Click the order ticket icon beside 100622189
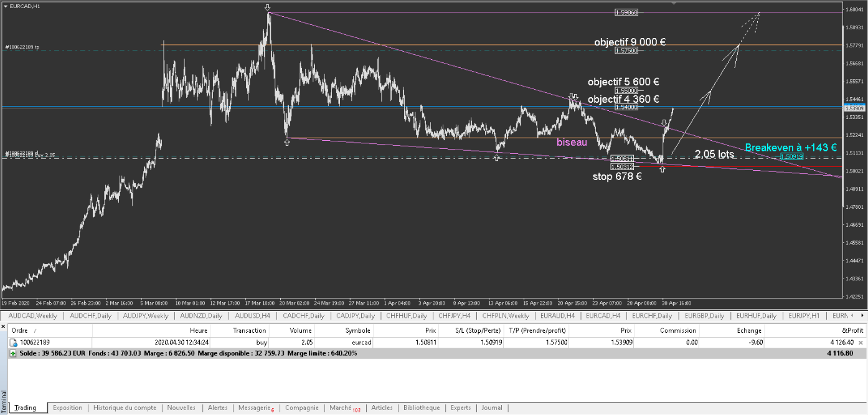The image size is (868, 415). [x=13, y=342]
